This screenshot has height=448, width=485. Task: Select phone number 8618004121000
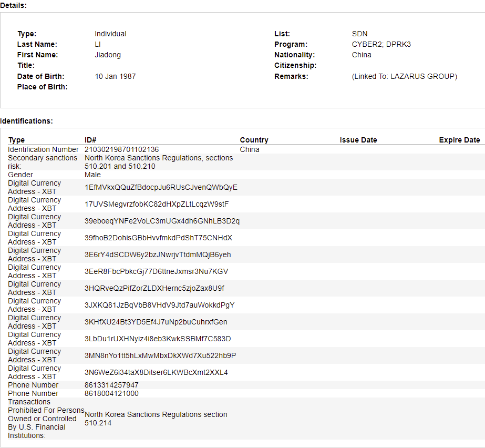111,393
